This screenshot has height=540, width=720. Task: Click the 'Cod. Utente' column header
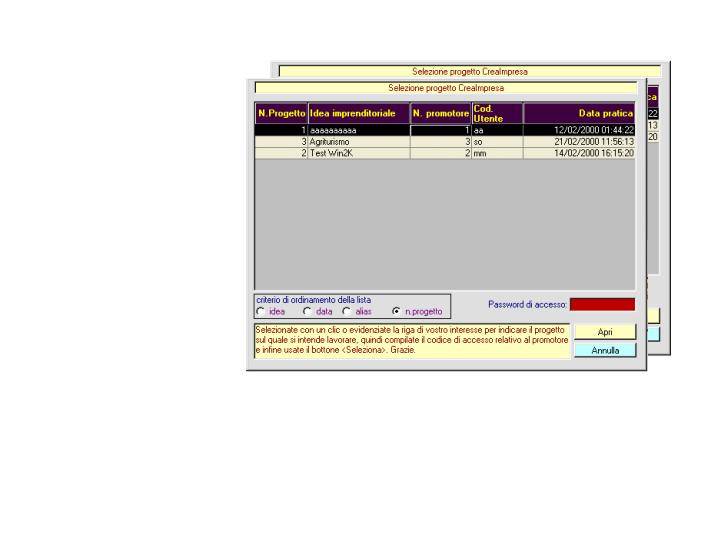[x=497, y=113]
